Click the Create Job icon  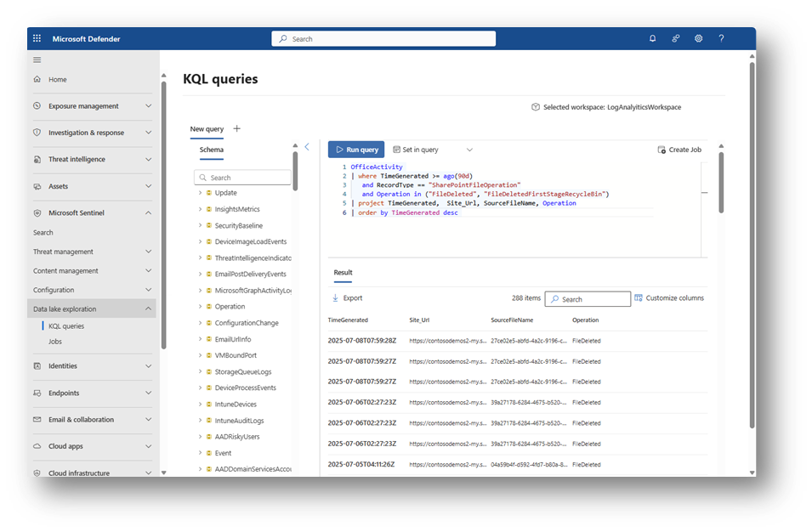coord(662,150)
